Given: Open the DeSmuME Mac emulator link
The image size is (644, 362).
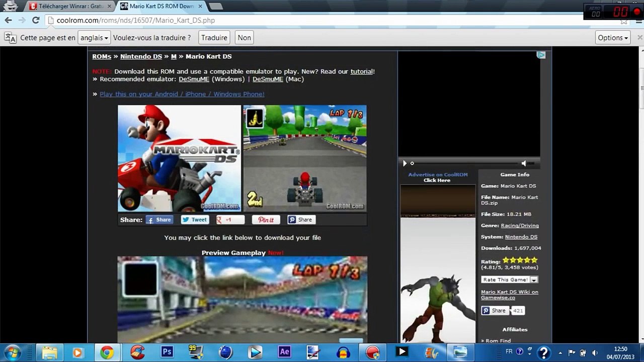Looking at the screenshot, I should click(268, 79).
